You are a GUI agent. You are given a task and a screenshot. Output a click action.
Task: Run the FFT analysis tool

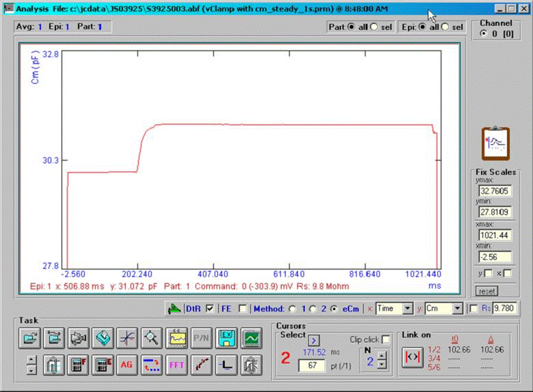point(176,365)
